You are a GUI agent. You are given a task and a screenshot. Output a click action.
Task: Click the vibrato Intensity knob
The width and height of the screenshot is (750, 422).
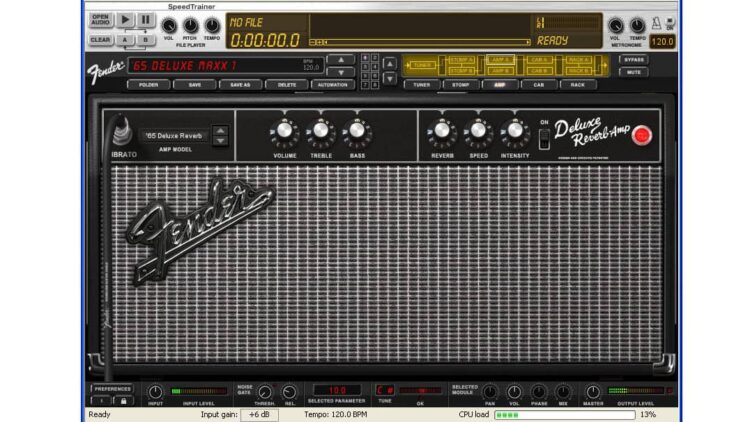[514, 132]
